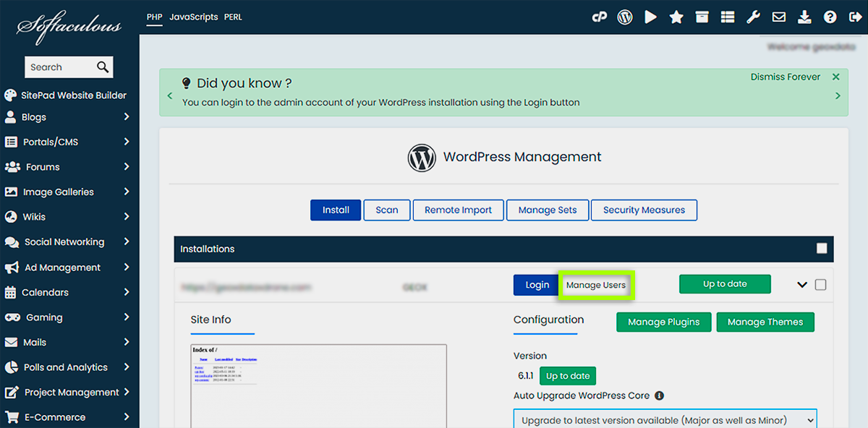868x428 pixels.
Task: Click the help question mark icon
Action: (x=830, y=17)
